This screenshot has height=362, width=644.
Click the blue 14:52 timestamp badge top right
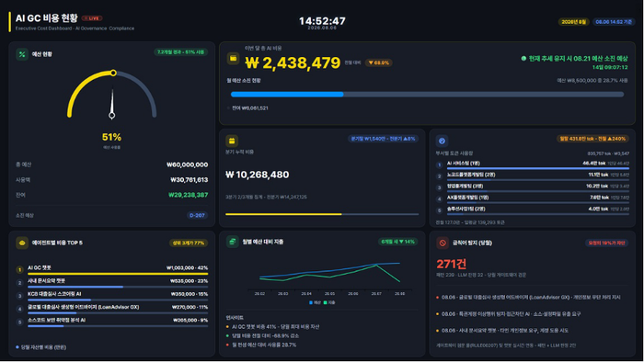(614, 22)
